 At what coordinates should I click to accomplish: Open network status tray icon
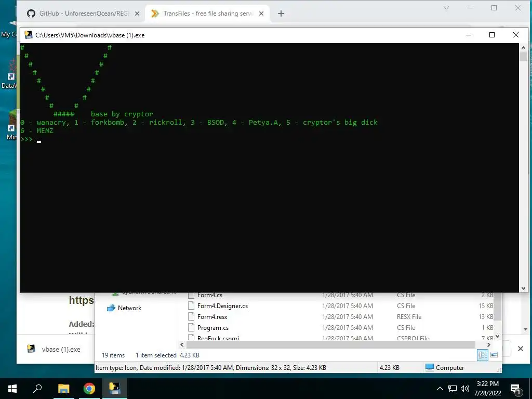[453, 389]
